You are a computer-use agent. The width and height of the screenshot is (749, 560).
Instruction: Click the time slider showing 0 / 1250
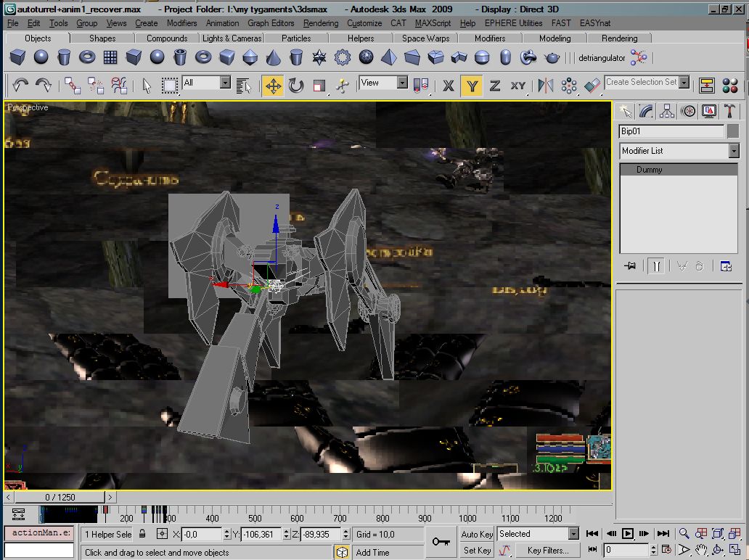pyautogui.click(x=60, y=498)
